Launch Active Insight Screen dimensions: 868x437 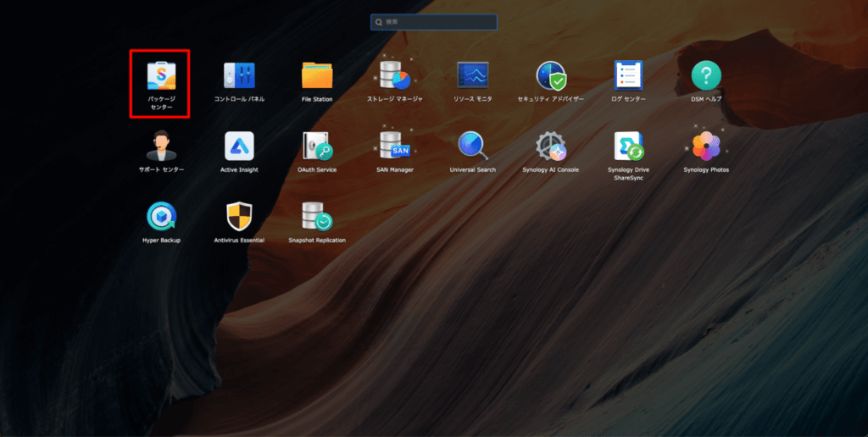[x=239, y=146]
